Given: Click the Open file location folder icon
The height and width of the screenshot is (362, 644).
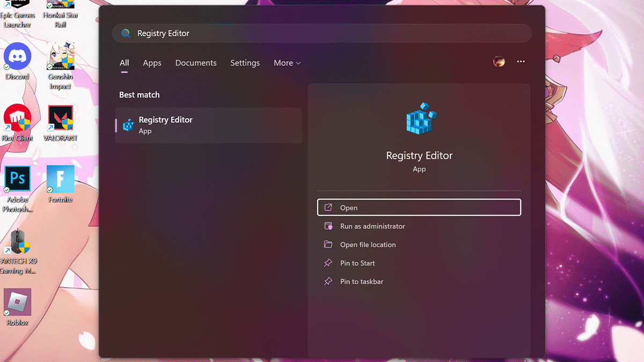Looking at the screenshot, I should (x=328, y=245).
